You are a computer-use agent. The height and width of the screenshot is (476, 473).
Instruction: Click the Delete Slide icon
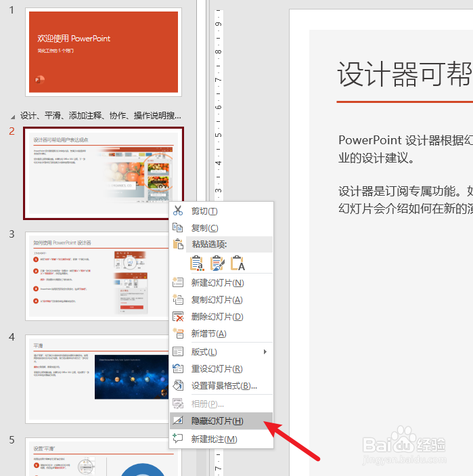[x=178, y=316]
